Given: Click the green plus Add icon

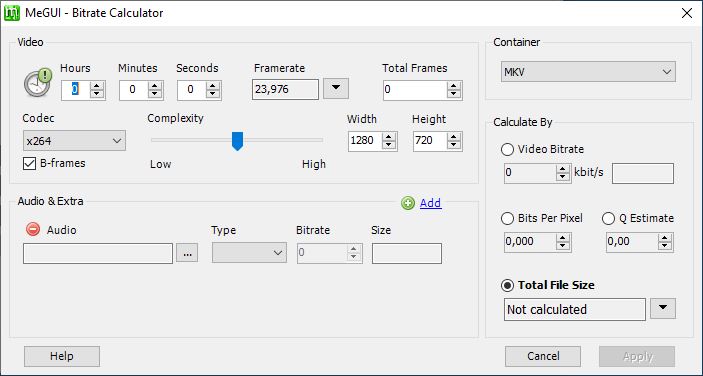Looking at the screenshot, I should point(408,203).
